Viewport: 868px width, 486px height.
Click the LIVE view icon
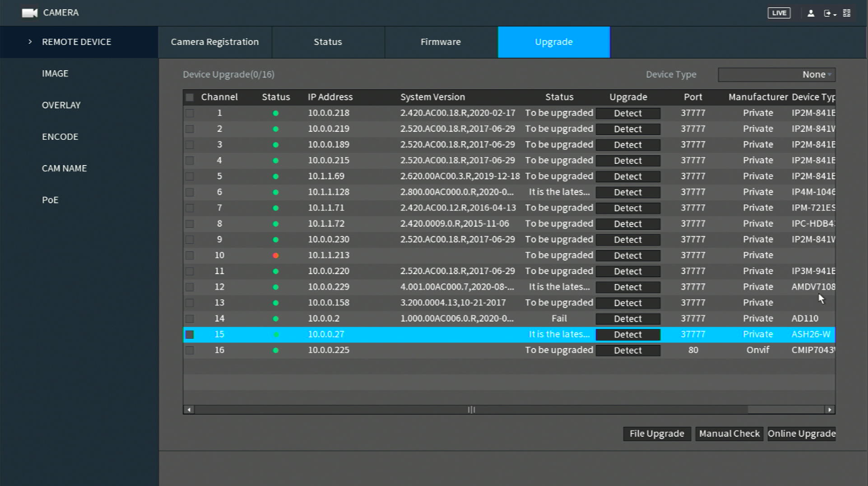779,13
